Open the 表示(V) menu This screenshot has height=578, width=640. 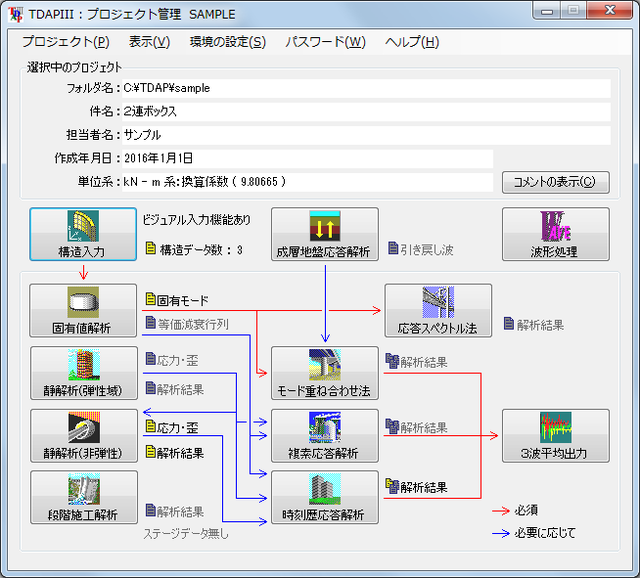point(149,42)
